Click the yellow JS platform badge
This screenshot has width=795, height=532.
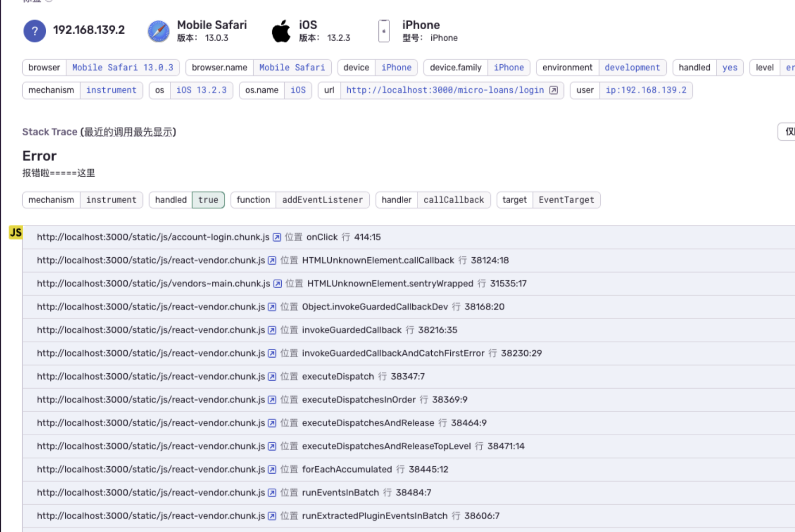[x=16, y=232]
